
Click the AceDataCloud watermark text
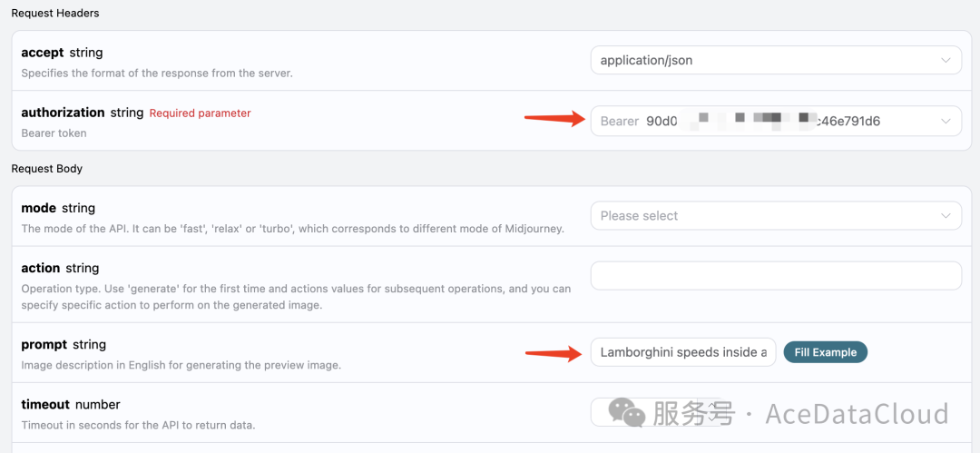click(857, 414)
